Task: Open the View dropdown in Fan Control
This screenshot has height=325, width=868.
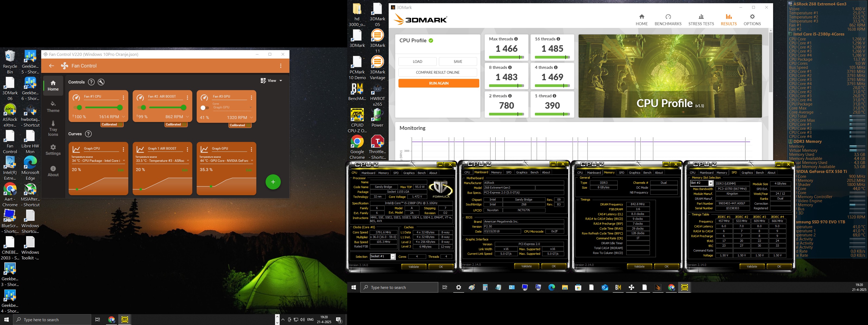Action: tap(271, 81)
